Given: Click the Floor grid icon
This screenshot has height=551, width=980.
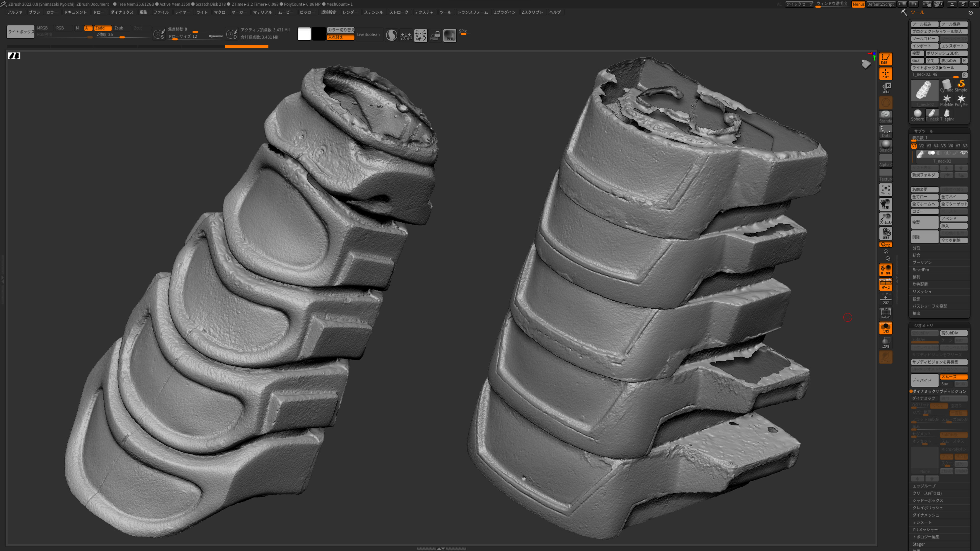Looking at the screenshot, I should tap(885, 298).
